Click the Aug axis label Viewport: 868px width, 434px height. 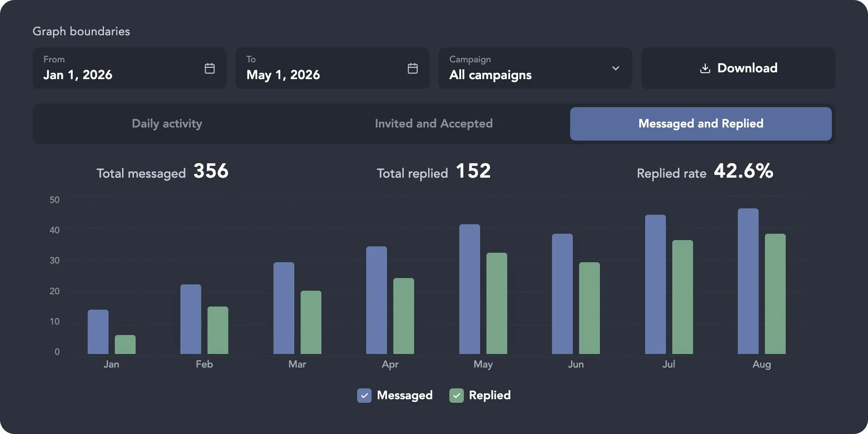pyautogui.click(x=762, y=364)
